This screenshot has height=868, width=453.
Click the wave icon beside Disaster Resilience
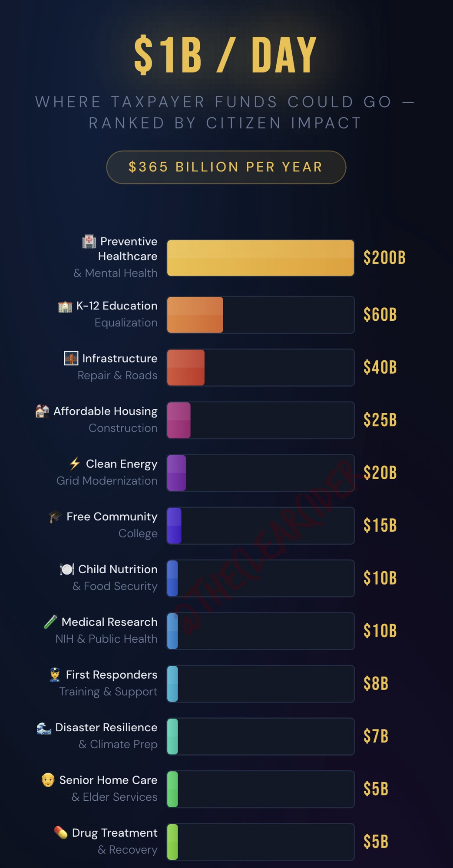pos(44,728)
